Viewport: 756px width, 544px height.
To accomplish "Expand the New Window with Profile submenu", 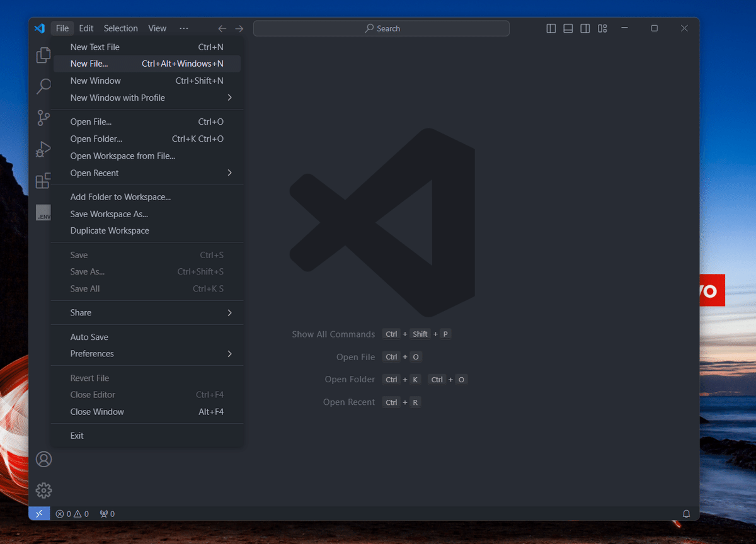I will (147, 98).
